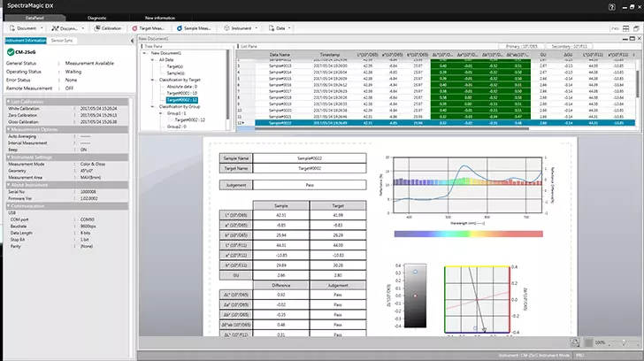Click the Disconnect instrument icon

(55, 28)
